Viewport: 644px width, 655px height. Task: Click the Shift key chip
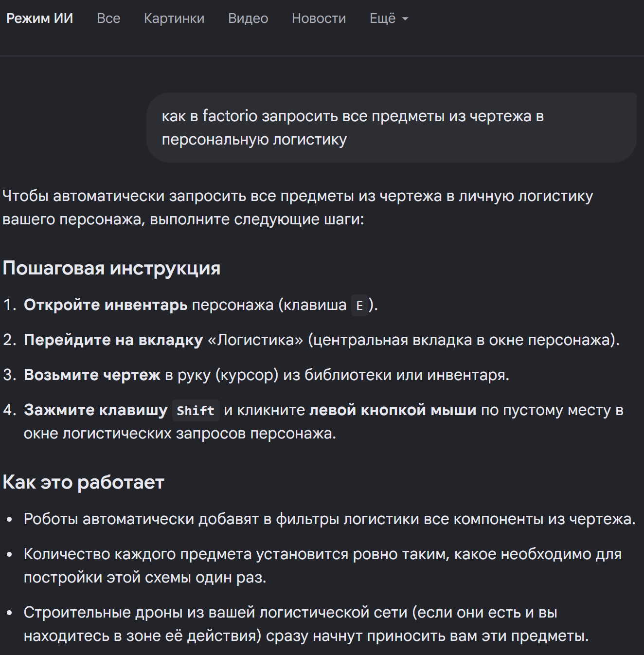pos(196,410)
